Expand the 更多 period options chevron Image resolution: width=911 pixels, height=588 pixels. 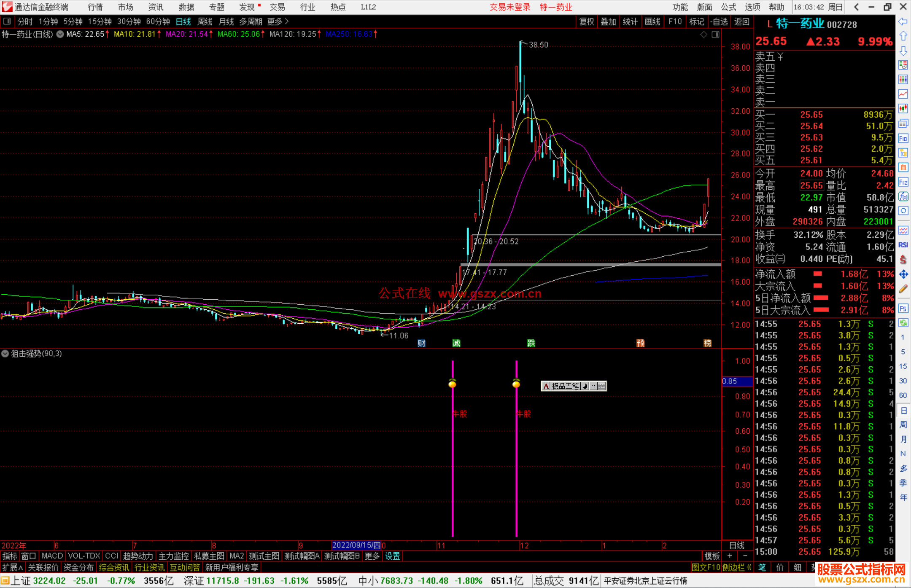287,21
